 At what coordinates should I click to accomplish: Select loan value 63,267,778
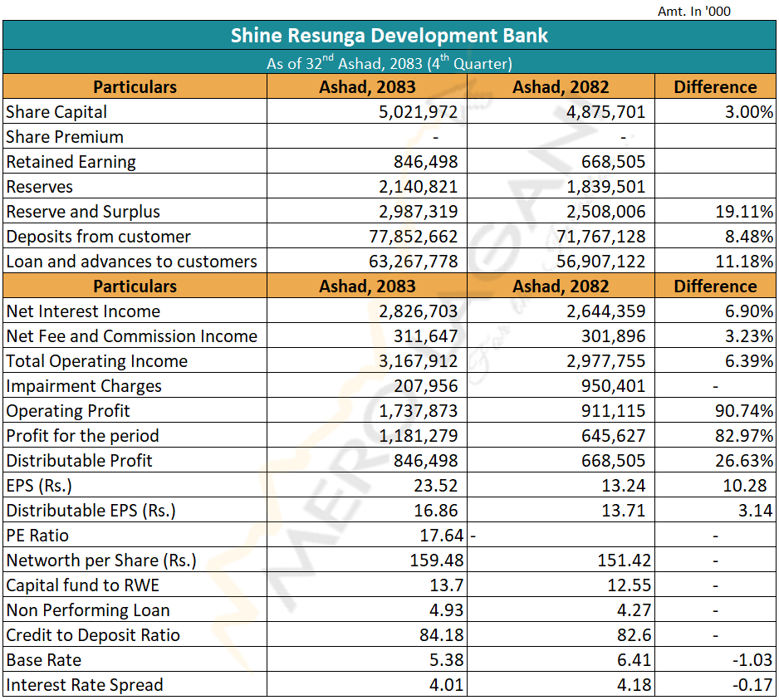tap(414, 261)
